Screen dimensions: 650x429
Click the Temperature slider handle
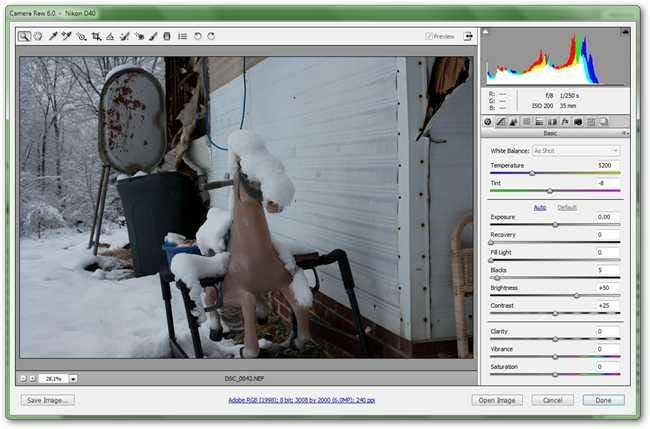[x=532, y=173]
